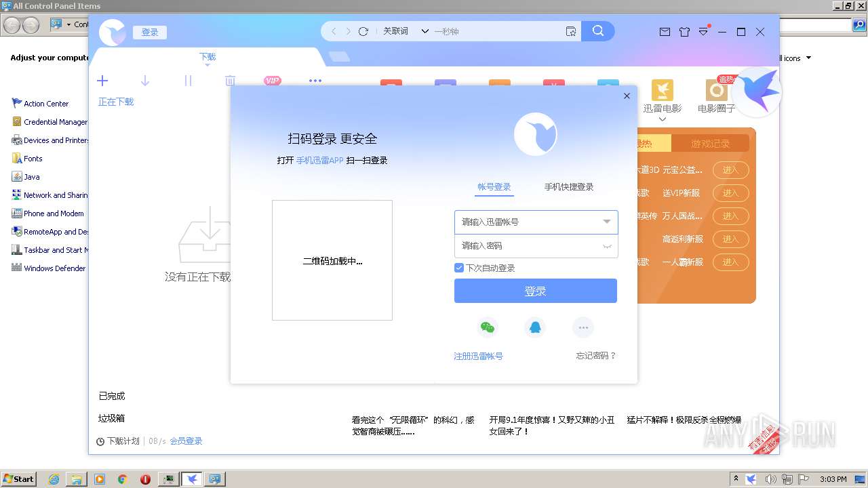Open the 关联词 search type dropdown
This screenshot has height=488, width=868.
coord(406,31)
